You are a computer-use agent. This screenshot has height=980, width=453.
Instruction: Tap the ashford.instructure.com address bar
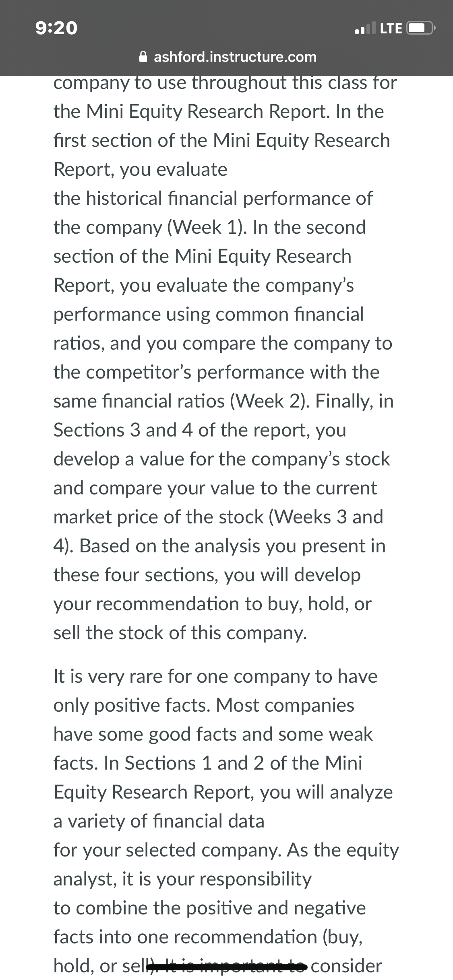tap(228, 57)
